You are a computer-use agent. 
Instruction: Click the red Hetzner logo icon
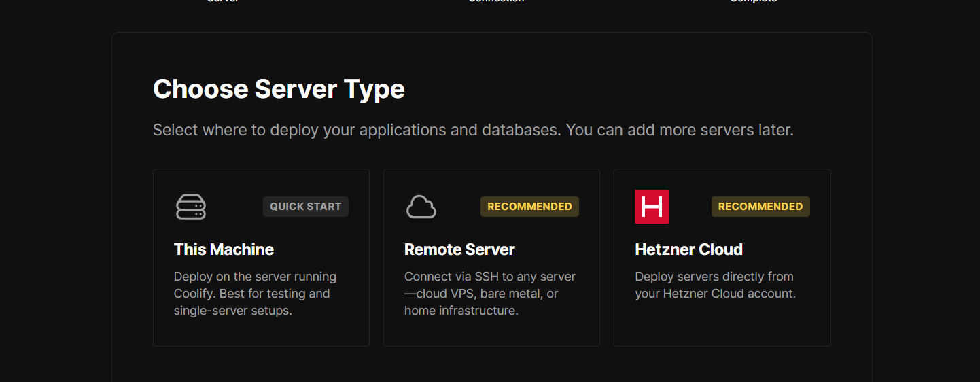pos(651,207)
